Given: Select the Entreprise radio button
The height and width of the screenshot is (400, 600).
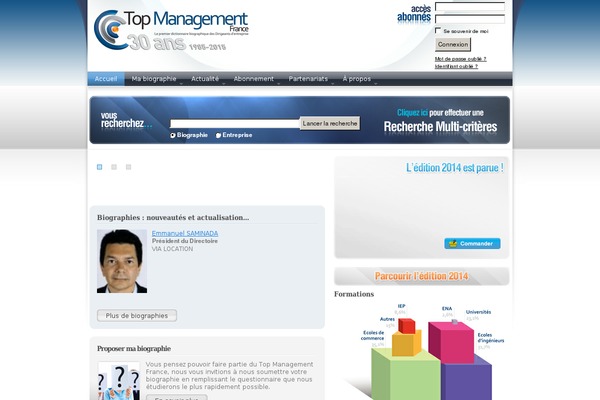Looking at the screenshot, I should (218, 135).
